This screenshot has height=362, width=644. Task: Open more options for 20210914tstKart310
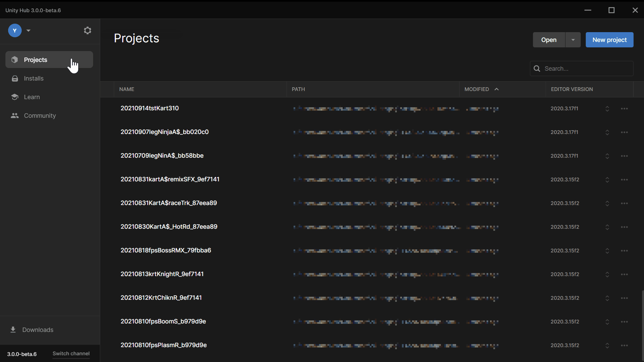click(x=624, y=109)
